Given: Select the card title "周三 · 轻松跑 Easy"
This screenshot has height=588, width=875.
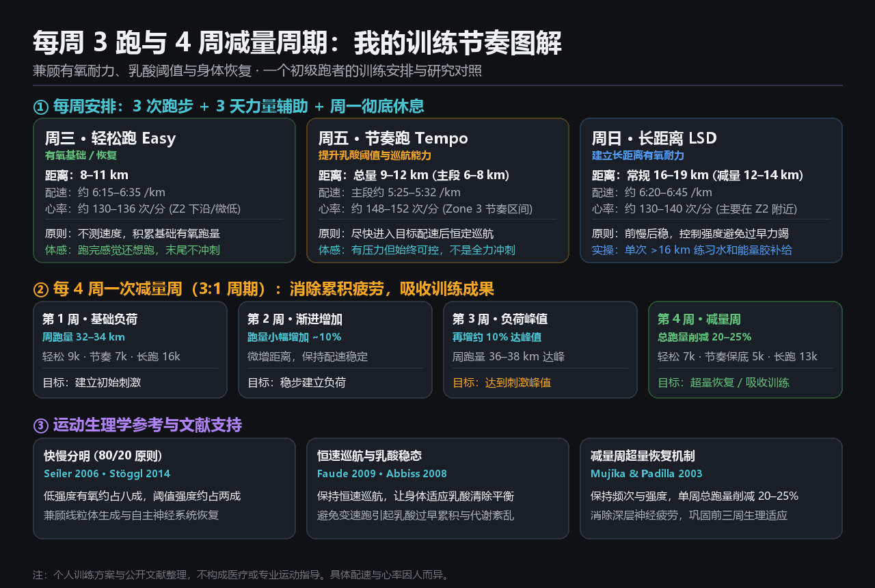Looking at the screenshot, I should [x=111, y=139].
